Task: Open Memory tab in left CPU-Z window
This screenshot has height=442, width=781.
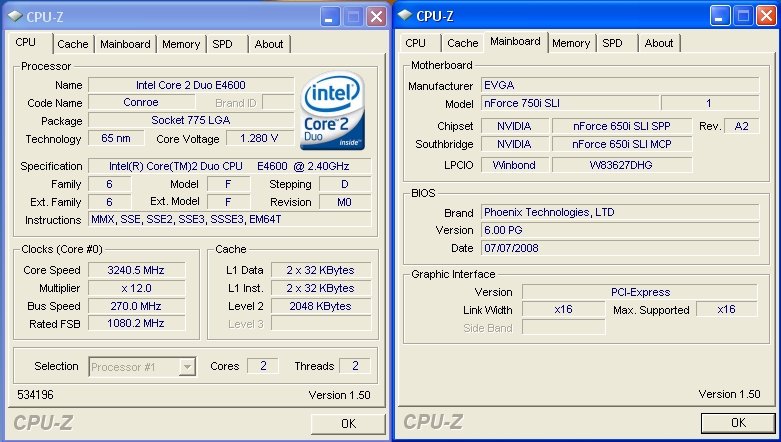Action: pyautogui.click(x=181, y=44)
